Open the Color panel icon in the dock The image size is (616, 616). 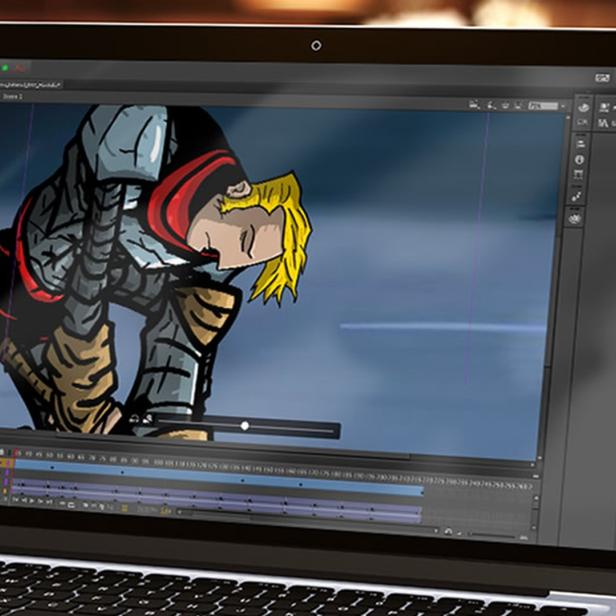coord(583,108)
